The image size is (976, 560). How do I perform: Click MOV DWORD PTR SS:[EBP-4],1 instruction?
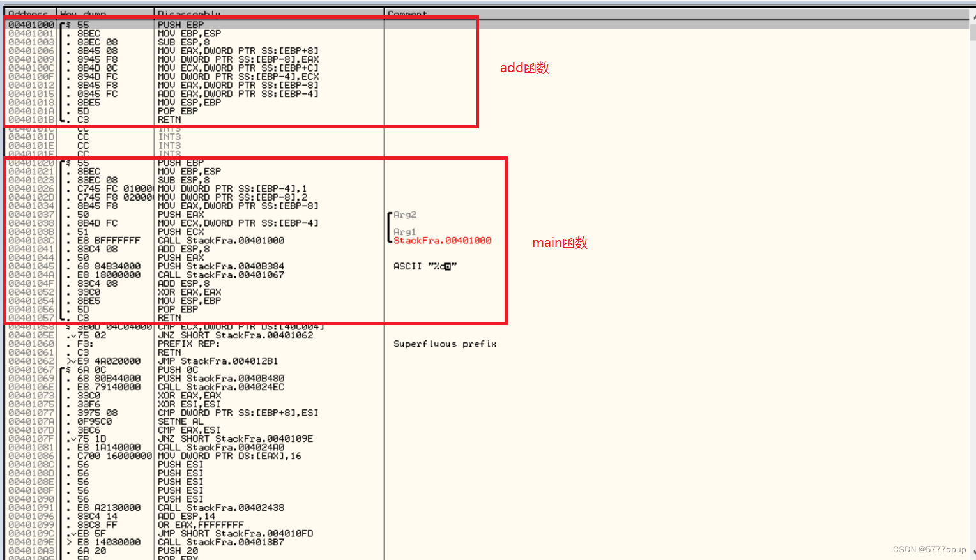[x=233, y=188]
